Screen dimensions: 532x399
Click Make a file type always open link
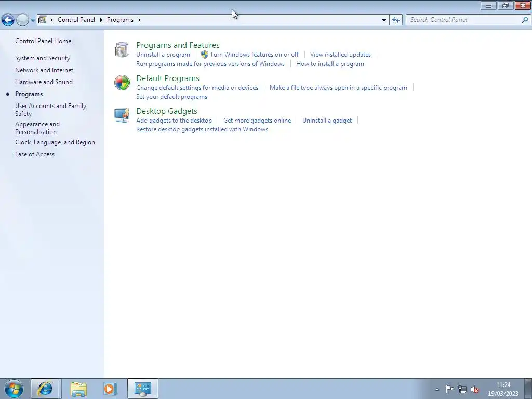[338, 87]
